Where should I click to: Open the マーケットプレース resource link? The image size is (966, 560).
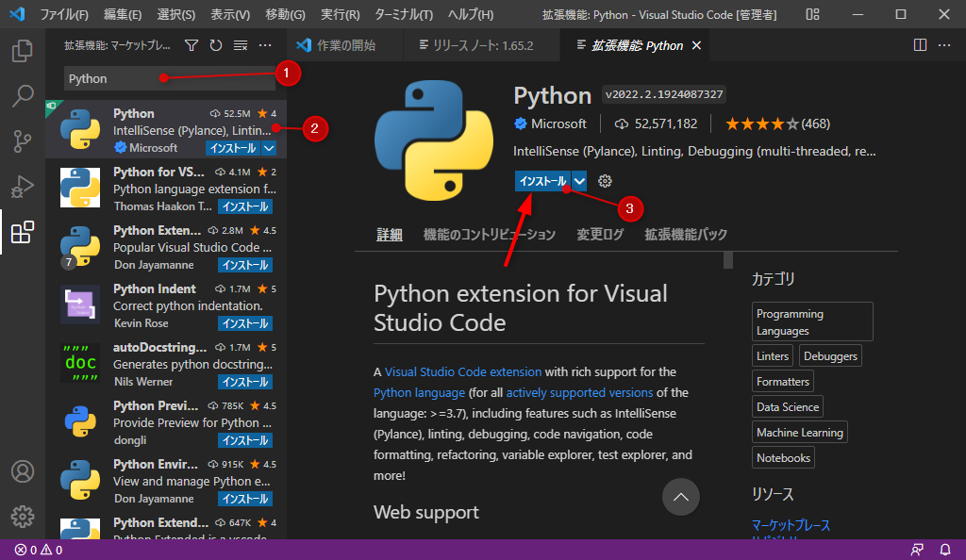click(x=791, y=525)
